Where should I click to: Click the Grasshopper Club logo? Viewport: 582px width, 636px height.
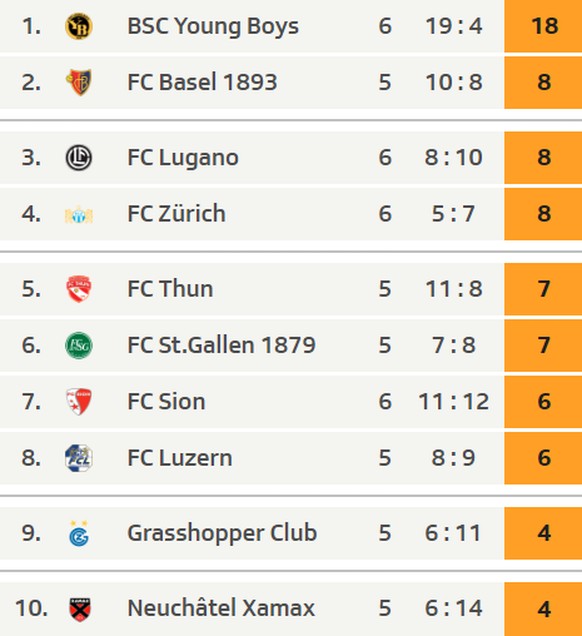tap(79, 533)
